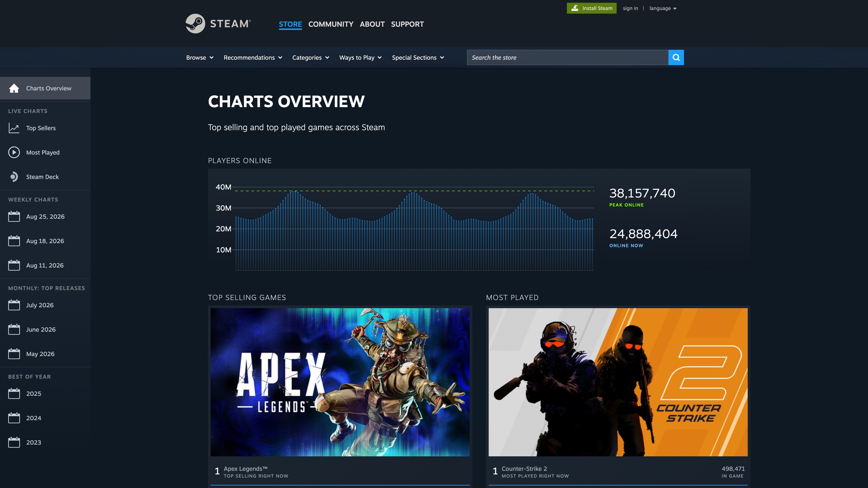
Task: Click the 498,471 in game count
Action: [x=733, y=468]
